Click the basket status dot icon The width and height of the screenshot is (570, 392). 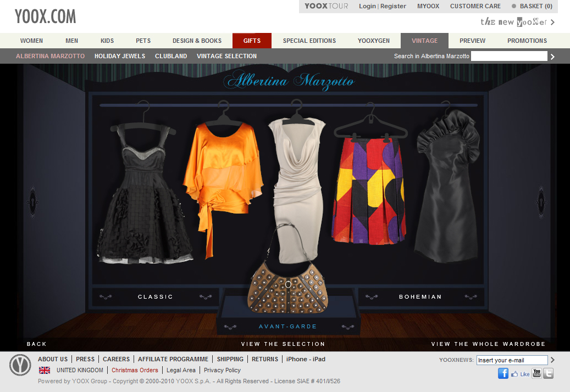coord(514,6)
